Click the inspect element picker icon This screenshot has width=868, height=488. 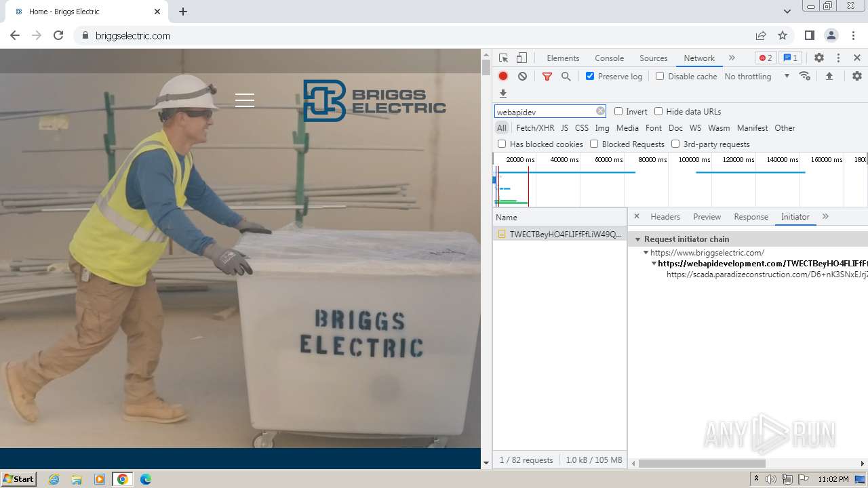[503, 58]
